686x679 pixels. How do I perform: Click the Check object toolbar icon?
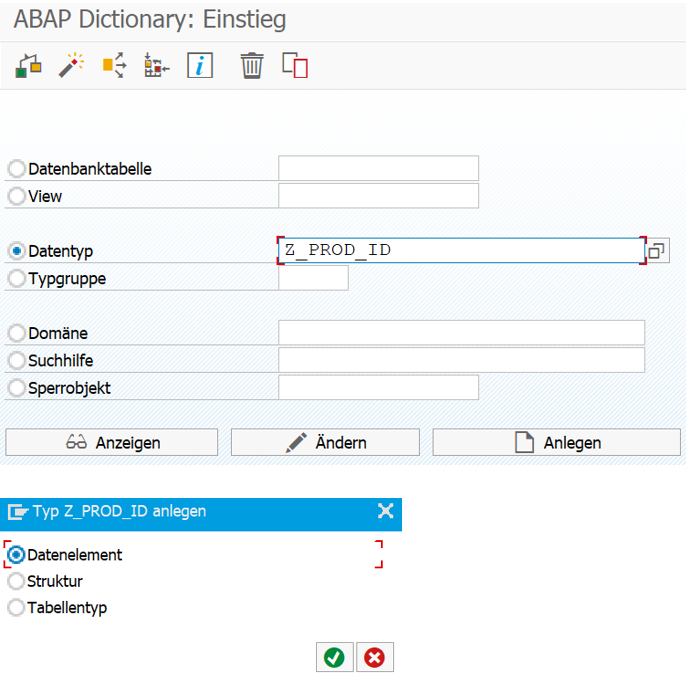tap(28, 66)
